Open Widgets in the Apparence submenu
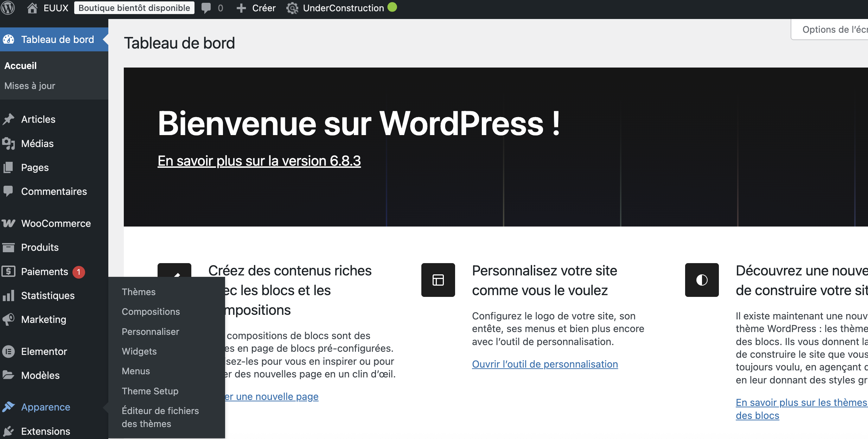 click(x=139, y=351)
